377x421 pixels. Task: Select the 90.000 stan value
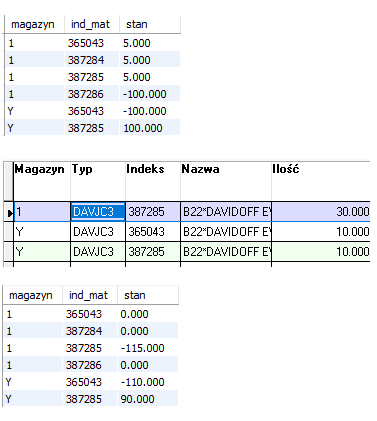click(137, 399)
